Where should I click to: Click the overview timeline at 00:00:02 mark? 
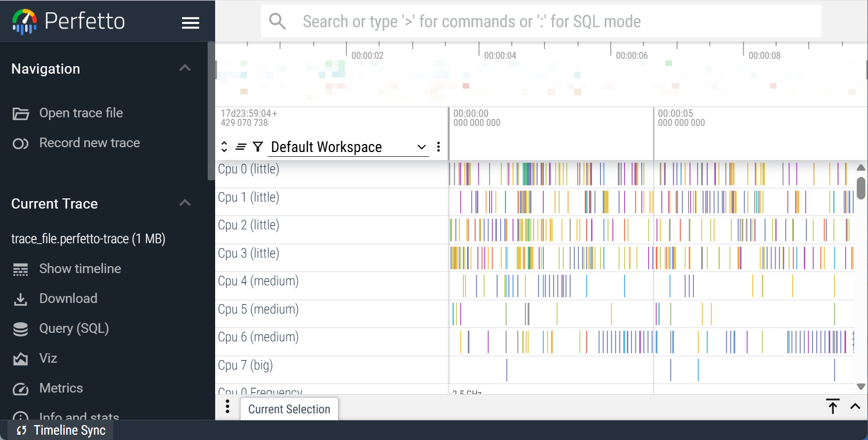point(367,55)
